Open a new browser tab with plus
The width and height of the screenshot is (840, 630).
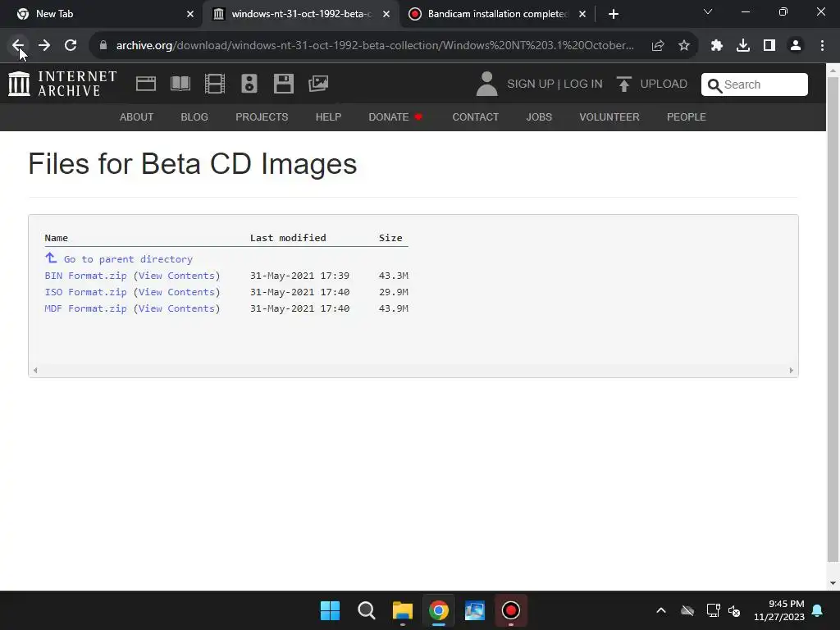pyautogui.click(x=614, y=14)
